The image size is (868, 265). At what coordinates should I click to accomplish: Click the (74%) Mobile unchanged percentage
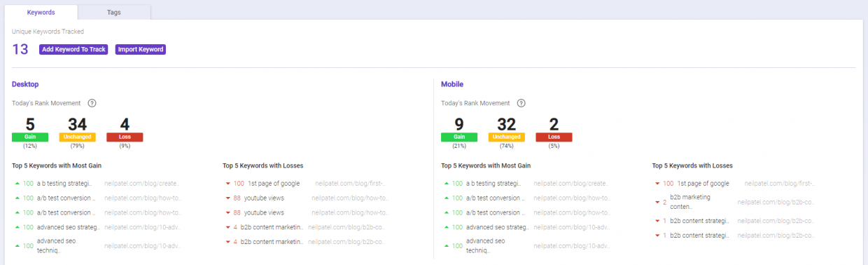pos(506,147)
